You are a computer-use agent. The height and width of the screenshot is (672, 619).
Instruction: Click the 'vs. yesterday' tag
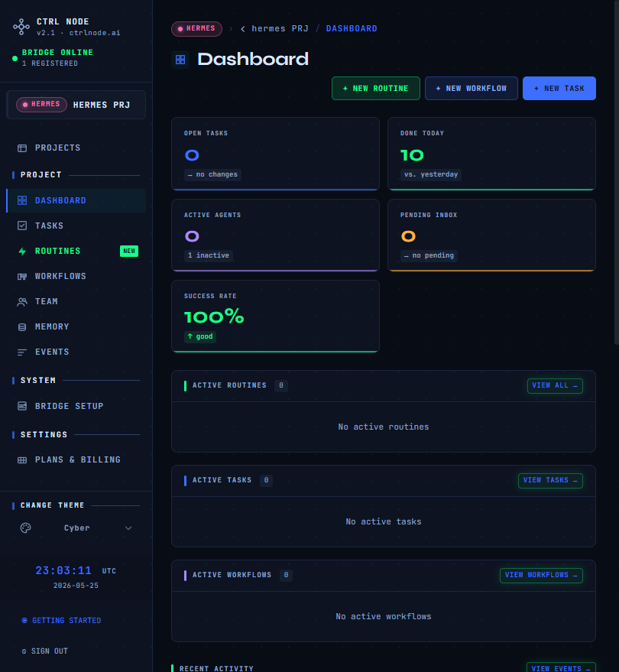coord(431,174)
